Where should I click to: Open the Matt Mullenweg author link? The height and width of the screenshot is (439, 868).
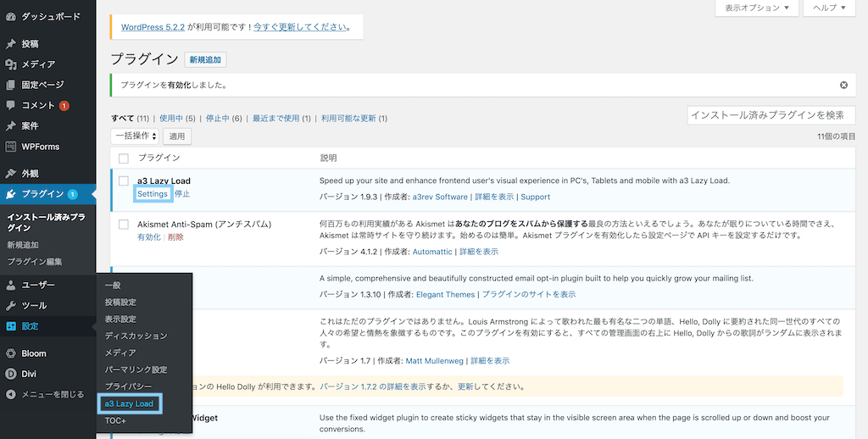click(435, 361)
